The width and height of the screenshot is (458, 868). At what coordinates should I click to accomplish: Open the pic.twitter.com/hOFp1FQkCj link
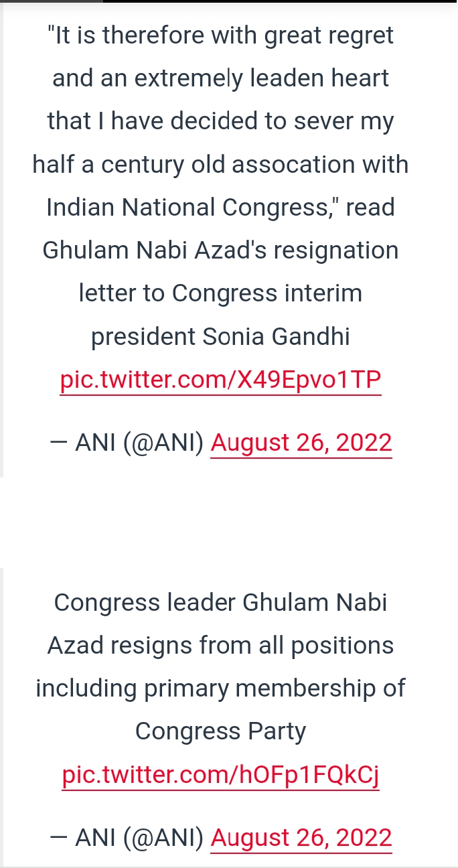220,775
